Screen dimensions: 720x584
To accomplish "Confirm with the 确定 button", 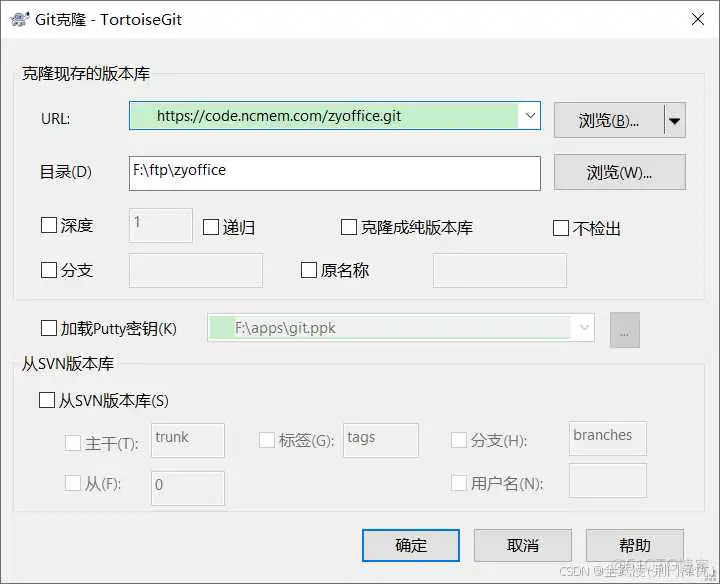I will pos(411,545).
